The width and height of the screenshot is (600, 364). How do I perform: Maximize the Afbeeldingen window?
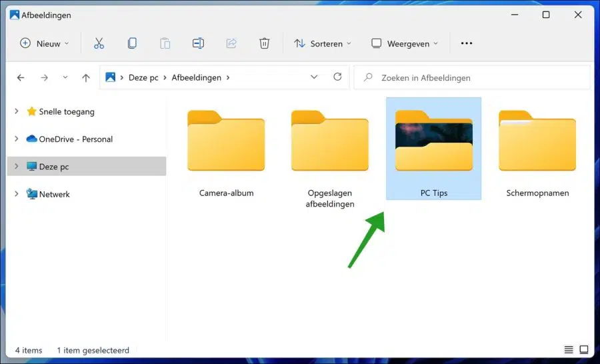(x=546, y=15)
